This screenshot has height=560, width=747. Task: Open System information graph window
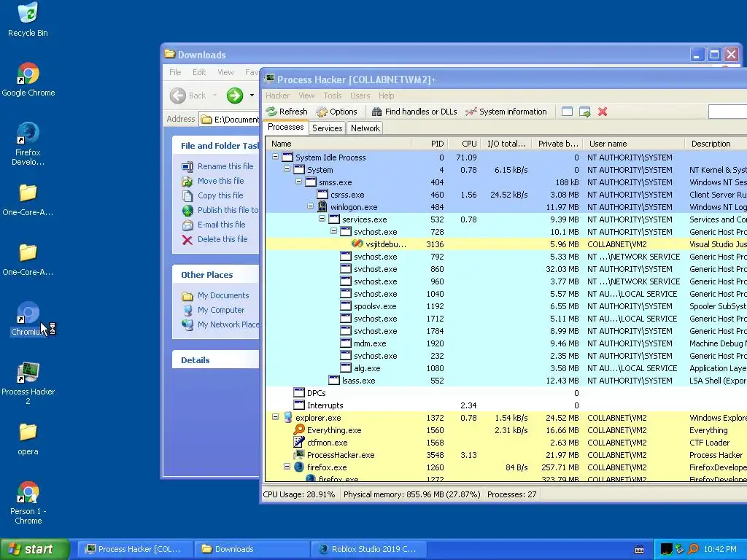(x=506, y=112)
